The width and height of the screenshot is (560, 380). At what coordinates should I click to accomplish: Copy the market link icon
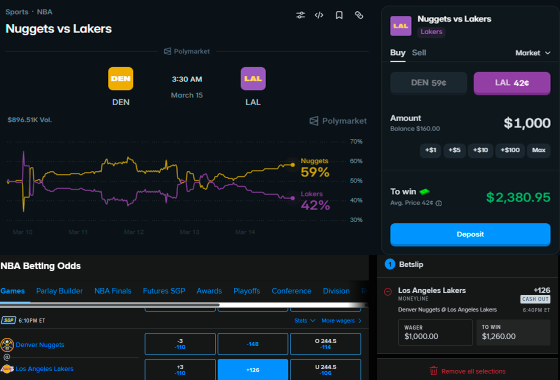click(x=359, y=15)
